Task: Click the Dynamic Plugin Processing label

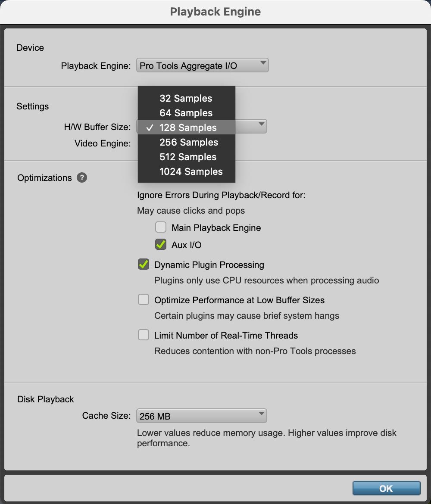Action: 209,265
